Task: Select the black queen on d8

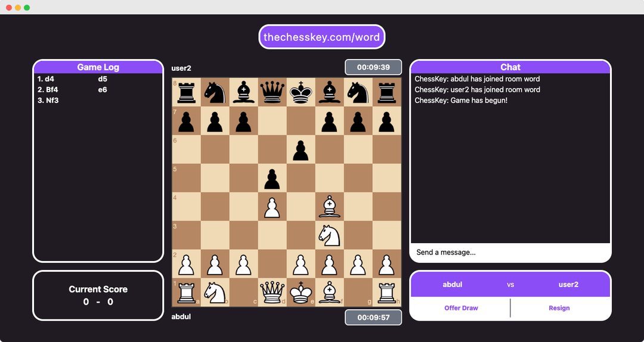Action: [273, 92]
